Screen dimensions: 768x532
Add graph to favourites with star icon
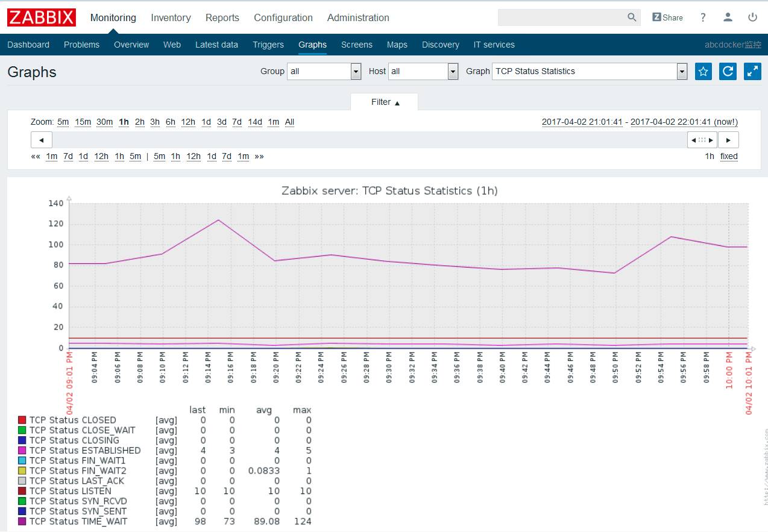(703, 71)
